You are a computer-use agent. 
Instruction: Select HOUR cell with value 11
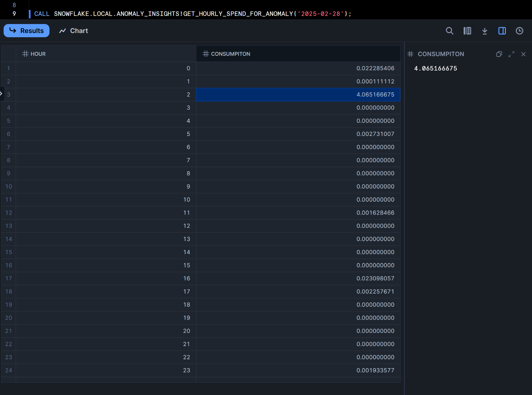(106, 213)
